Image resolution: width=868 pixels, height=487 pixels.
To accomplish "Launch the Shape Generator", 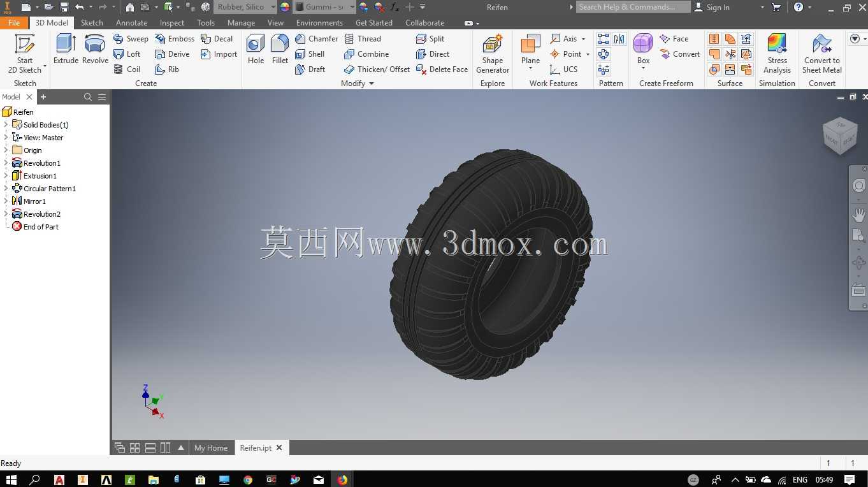I will tap(493, 54).
